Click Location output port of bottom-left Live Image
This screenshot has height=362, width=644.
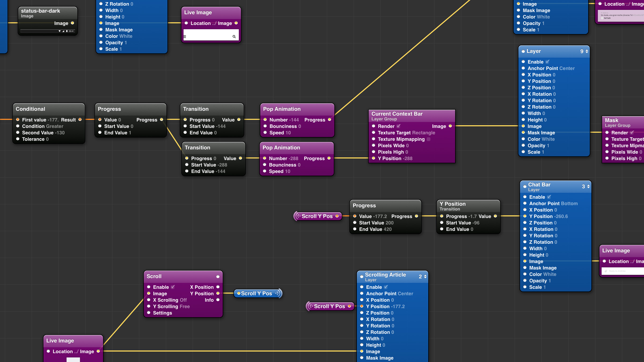pyautogui.click(x=98, y=351)
